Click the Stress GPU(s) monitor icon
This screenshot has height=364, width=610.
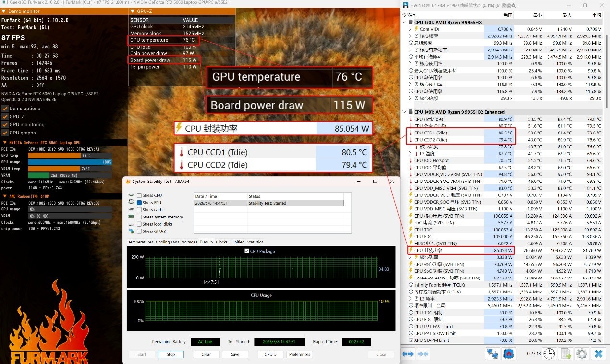pyautogui.click(x=131, y=231)
